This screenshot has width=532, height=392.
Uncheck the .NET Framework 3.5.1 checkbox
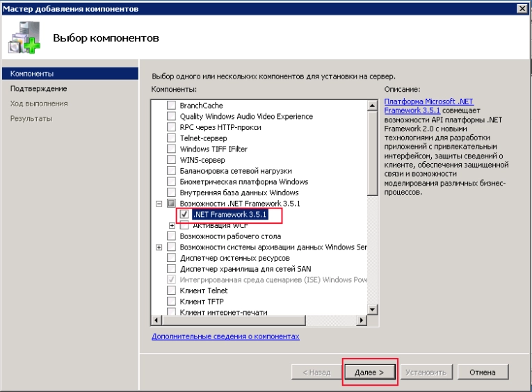184,214
